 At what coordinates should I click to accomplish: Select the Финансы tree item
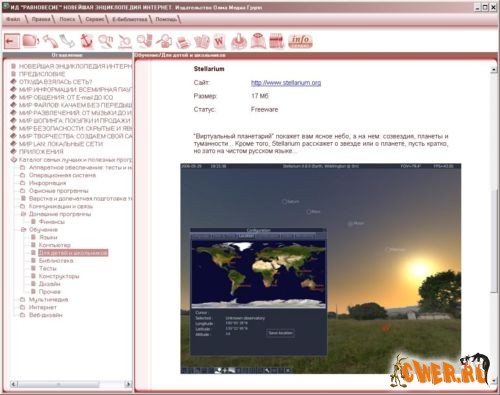click(x=52, y=222)
